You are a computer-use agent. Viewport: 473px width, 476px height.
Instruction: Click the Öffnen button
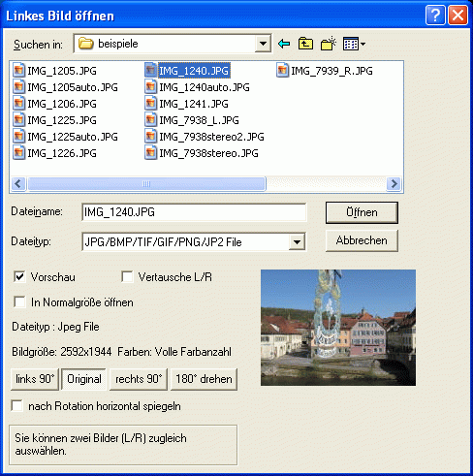pyautogui.click(x=362, y=212)
